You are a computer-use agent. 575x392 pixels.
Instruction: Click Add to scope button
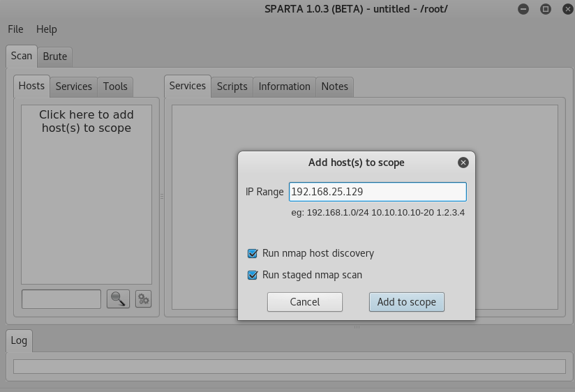(x=407, y=302)
